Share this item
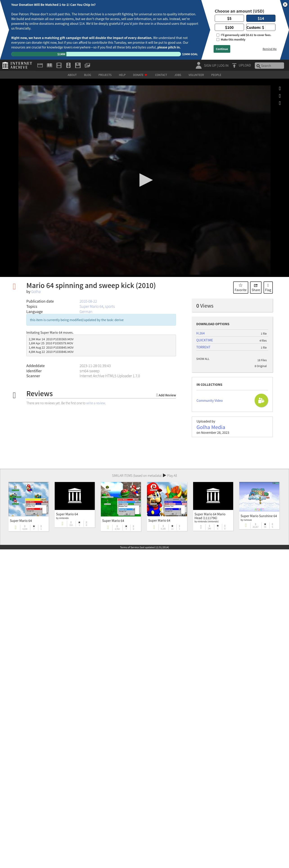This screenshot has width=289, height=868. click(x=256, y=288)
